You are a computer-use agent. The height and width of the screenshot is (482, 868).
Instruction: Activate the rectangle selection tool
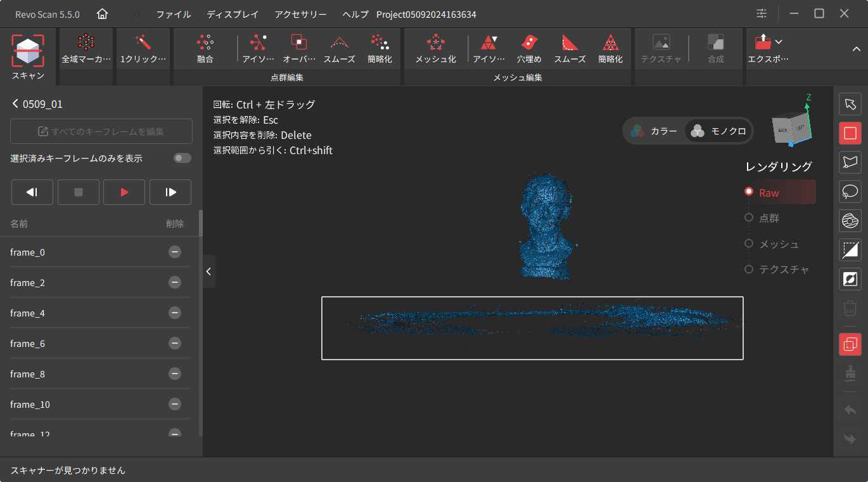point(850,133)
